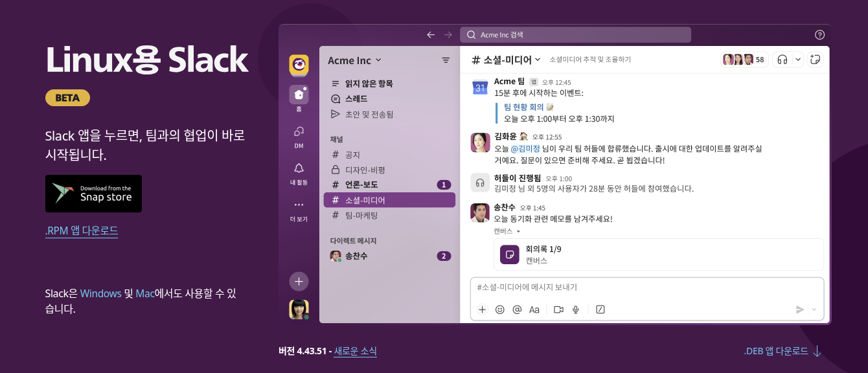Click the 회의록 1/9 canvas icon
Image resolution: width=868 pixels, height=373 pixels.
click(x=510, y=254)
